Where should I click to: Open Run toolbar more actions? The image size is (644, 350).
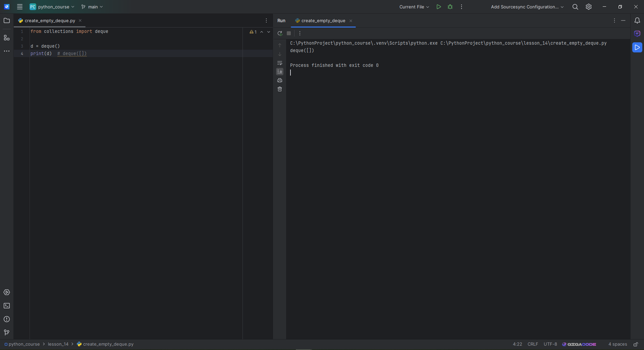click(x=299, y=33)
